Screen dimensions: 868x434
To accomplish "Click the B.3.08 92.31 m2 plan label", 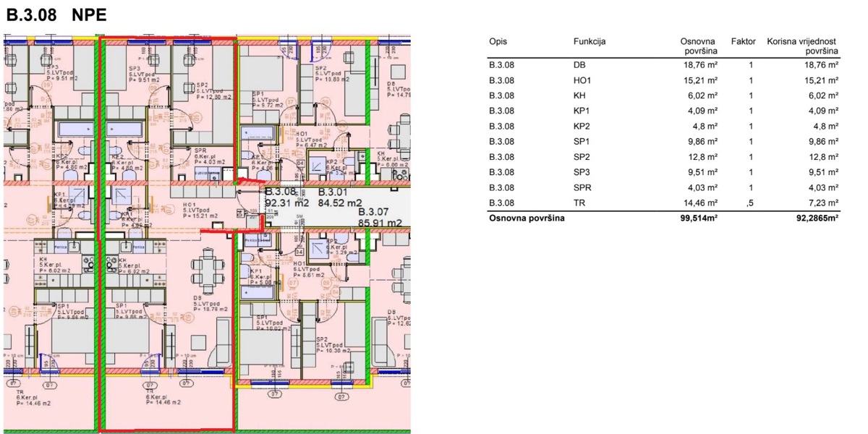I will click(288, 197).
